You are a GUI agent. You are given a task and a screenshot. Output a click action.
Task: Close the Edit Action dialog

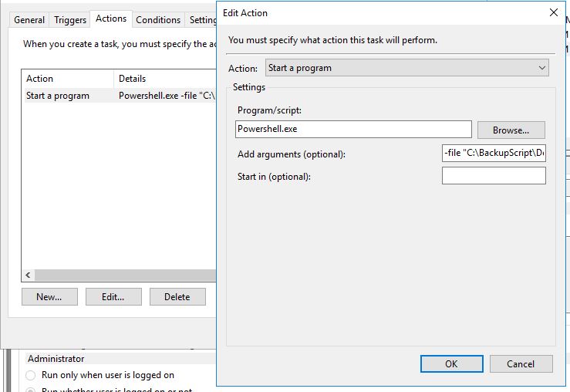click(553, 12)
